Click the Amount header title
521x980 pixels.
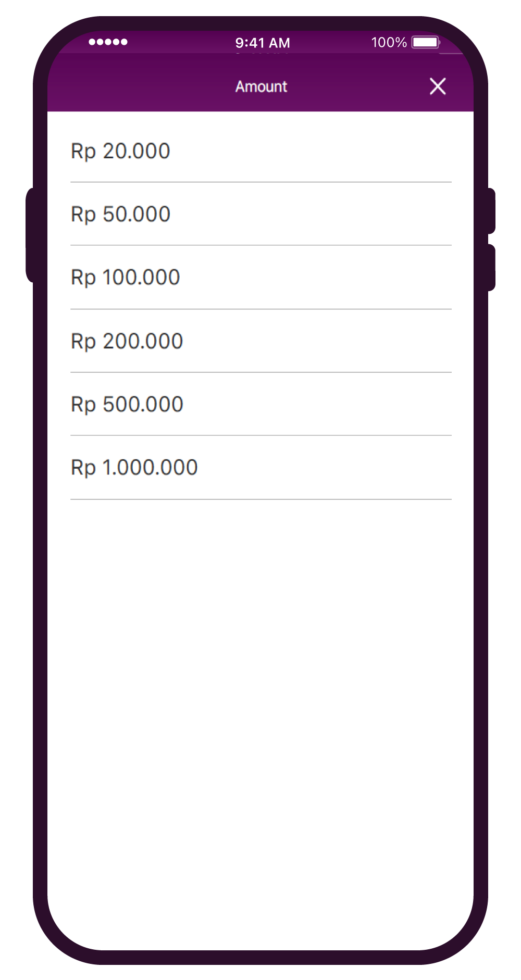261,86
